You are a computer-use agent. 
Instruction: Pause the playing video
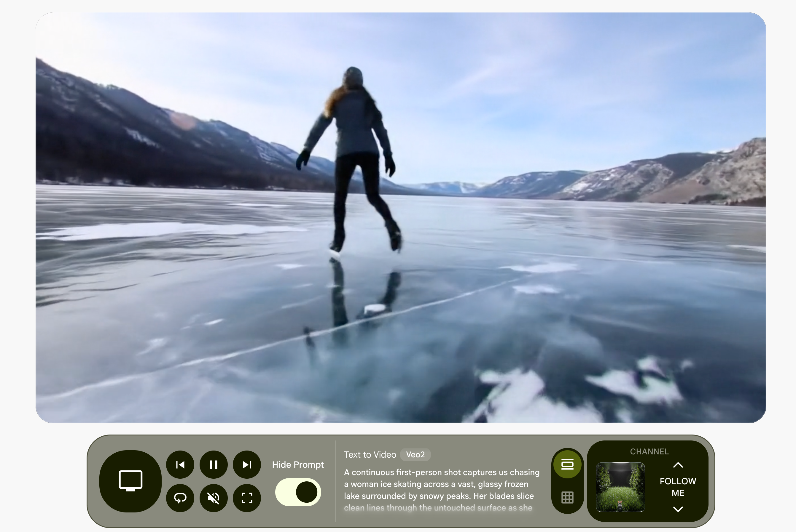coord(213,464)
